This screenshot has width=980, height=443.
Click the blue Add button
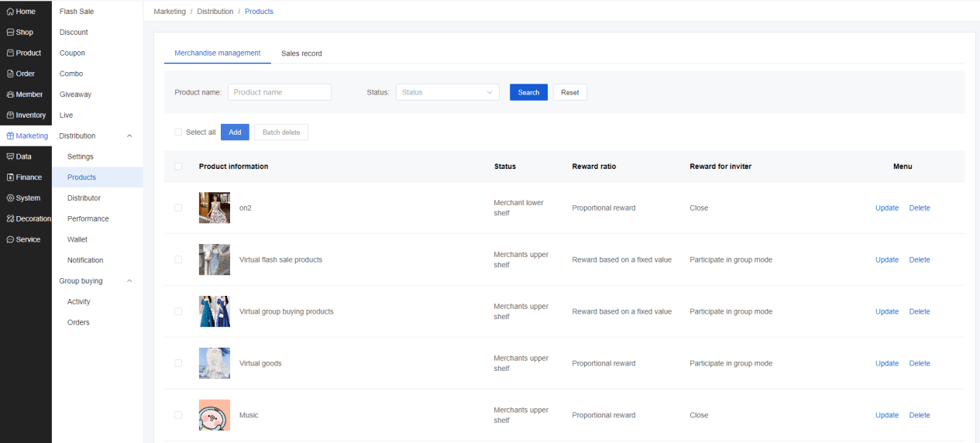[235, 132]
